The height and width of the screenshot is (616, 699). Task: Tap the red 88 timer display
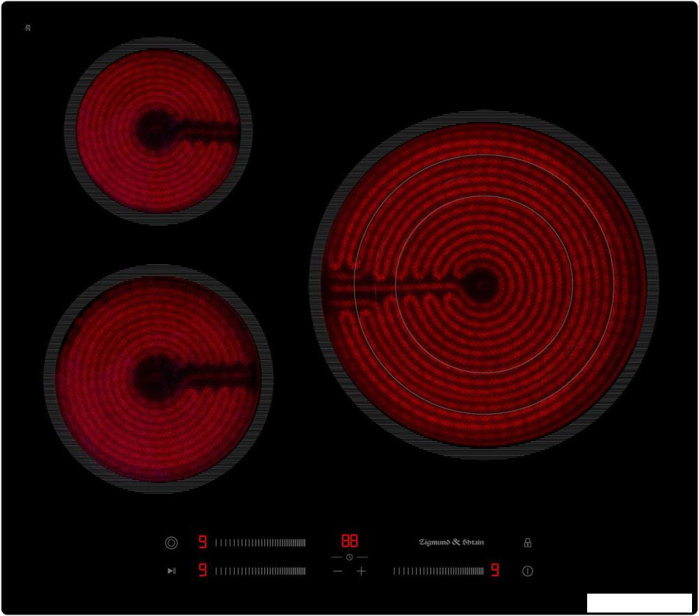(x=349, y=541)
